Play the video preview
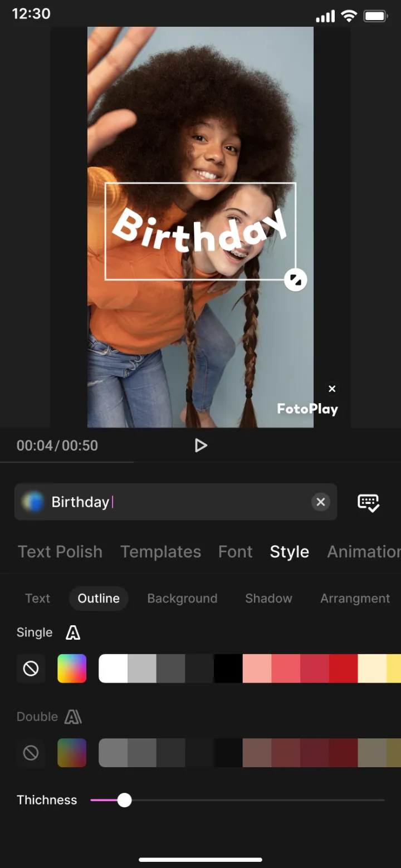401x868 pixels. click(200, 445)
